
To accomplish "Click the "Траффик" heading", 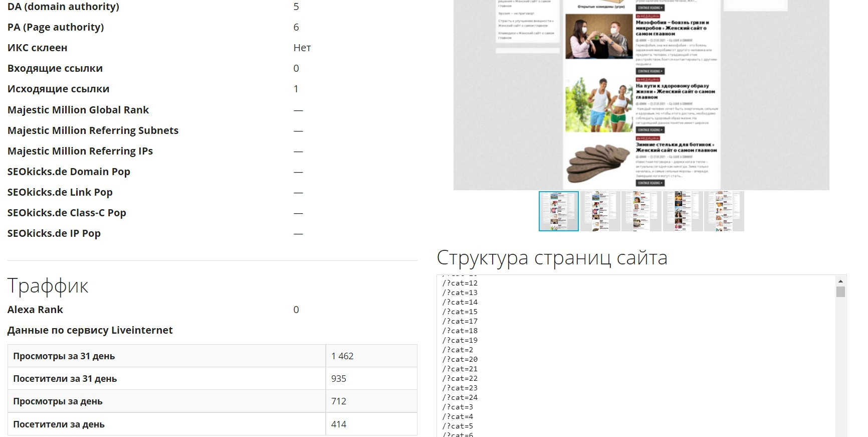I will pyautogui.click(x=48, y=285).
